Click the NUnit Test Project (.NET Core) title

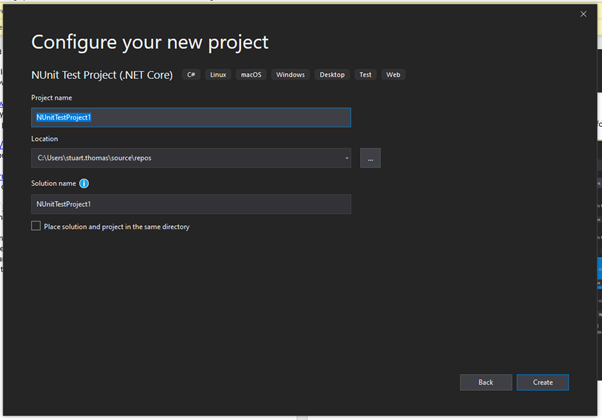pyautogui.click(x=102, y=75)
